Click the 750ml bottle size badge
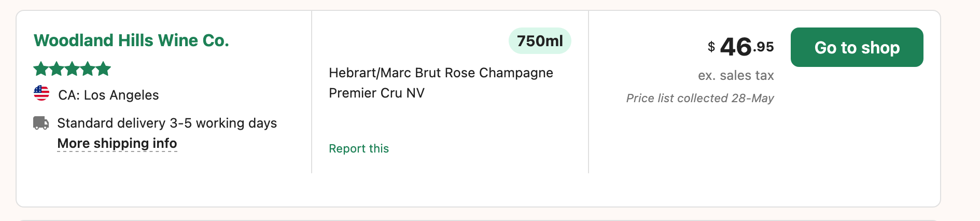 [x=540, y=41]
